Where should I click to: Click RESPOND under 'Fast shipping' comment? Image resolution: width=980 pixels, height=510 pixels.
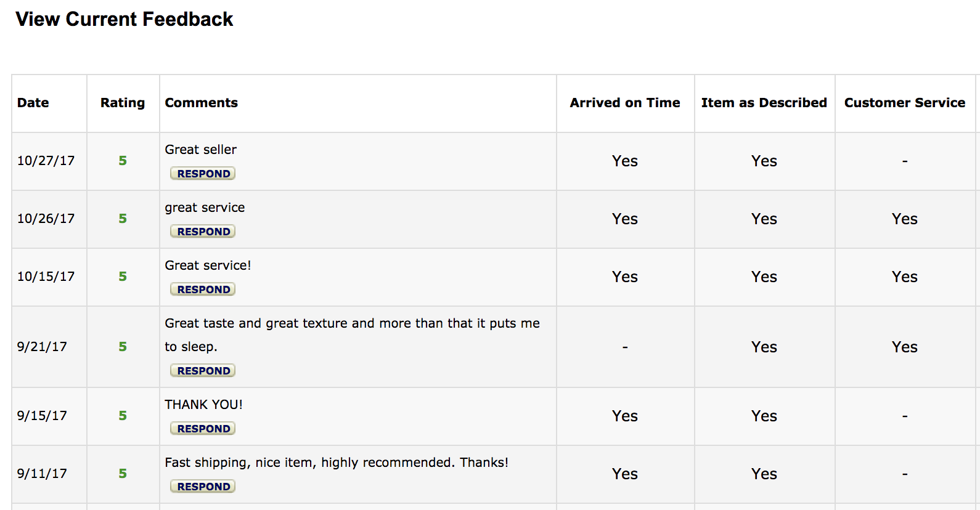coord(203,487)
